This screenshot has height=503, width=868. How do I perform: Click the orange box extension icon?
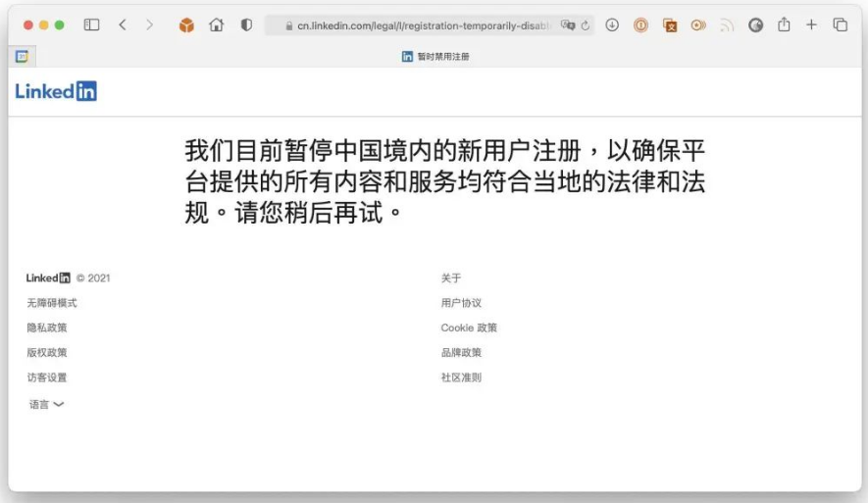click(x=186, y=25)
